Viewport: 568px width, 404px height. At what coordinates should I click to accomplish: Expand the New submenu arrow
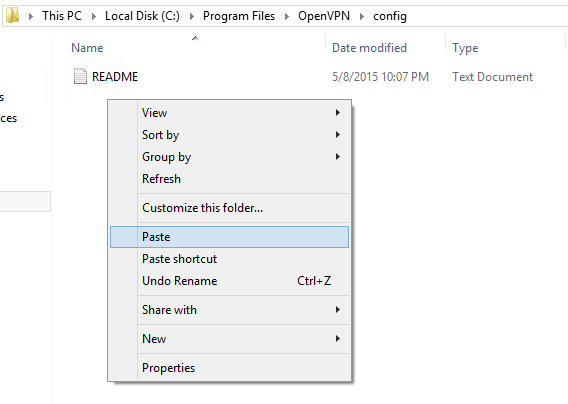(x=338, y=339)
